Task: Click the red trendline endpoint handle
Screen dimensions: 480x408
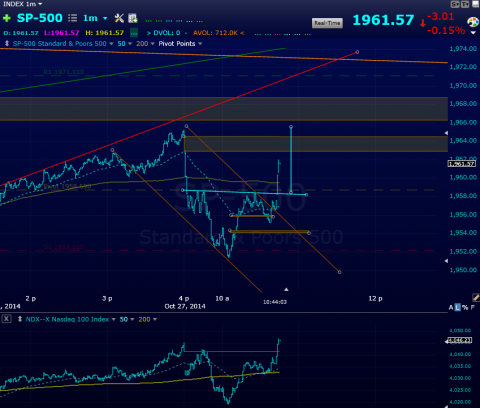Action: pyautogui.click(x=357, y=52)
